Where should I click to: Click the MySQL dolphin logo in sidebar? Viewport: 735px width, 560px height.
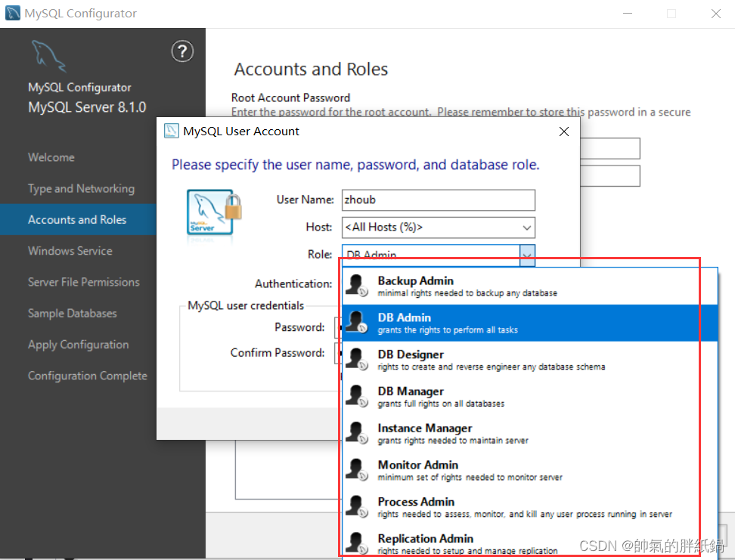[x=48, y=57]
